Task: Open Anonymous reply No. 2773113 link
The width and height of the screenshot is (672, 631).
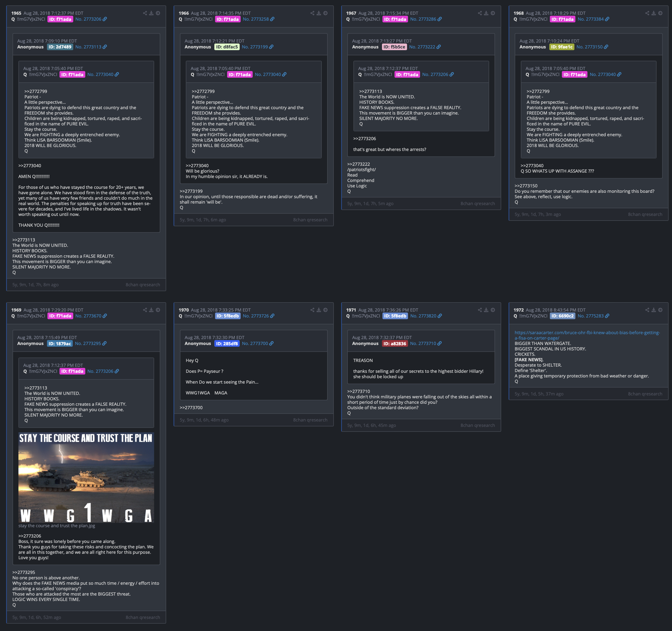Action: click(x=91, y=47)
